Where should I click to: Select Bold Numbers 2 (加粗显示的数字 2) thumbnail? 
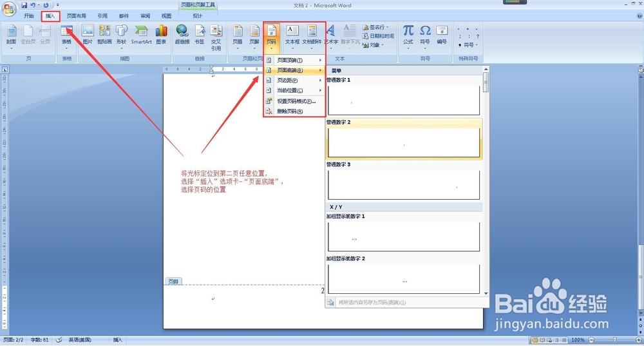(404, 278)
